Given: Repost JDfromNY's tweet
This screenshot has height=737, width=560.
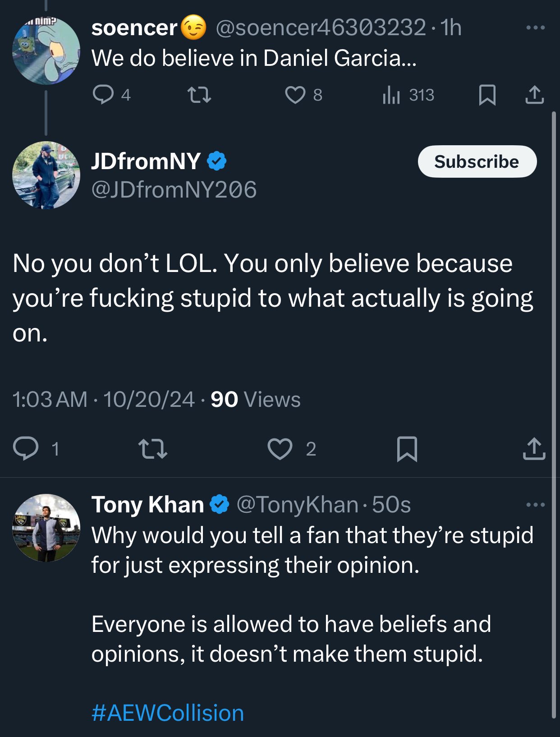Looking at the screenshot, I should pyautogui.click(x=152, y=449).
